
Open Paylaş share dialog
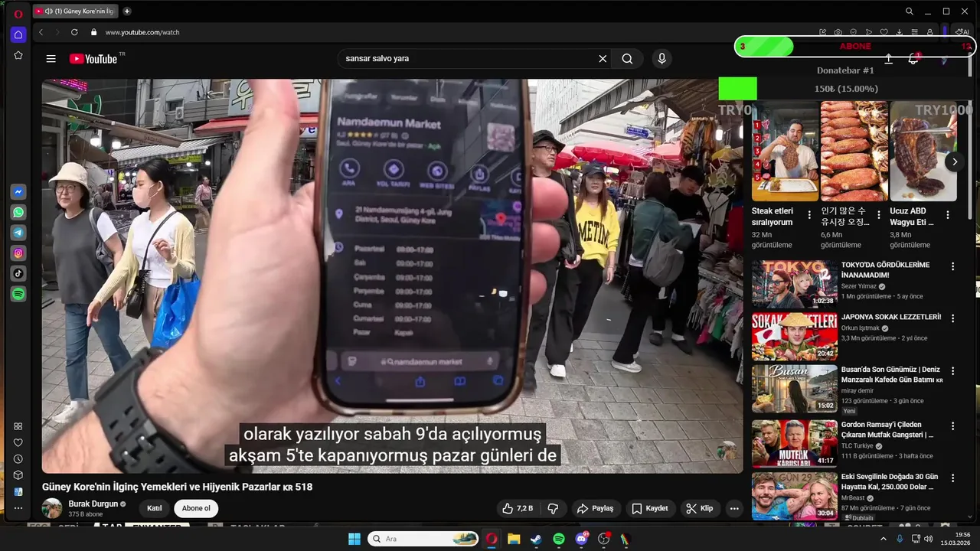[595, 508]
